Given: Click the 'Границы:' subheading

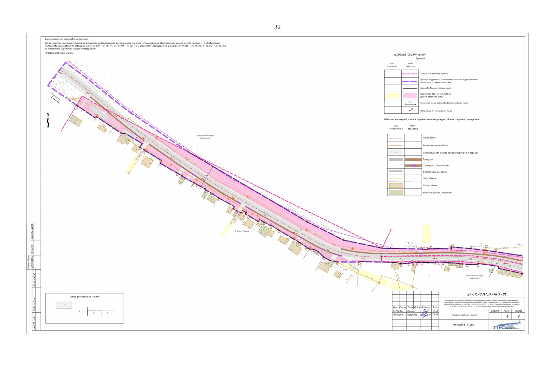Looking at the screenshot, I should click(421, 58).
